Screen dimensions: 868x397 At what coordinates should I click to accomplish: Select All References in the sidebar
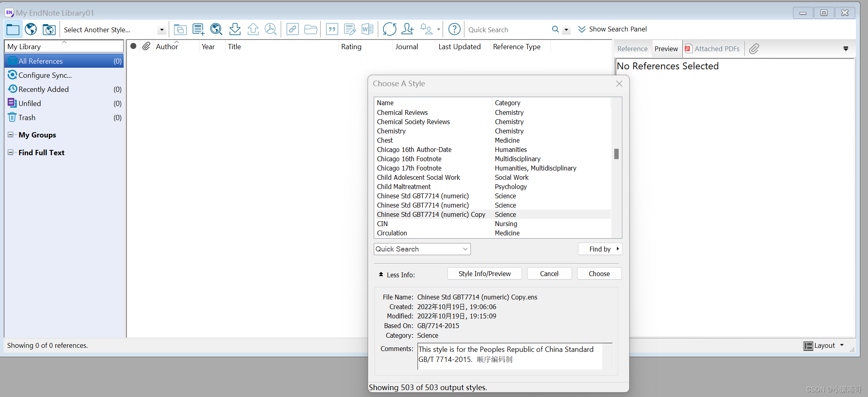click(64, 61)
